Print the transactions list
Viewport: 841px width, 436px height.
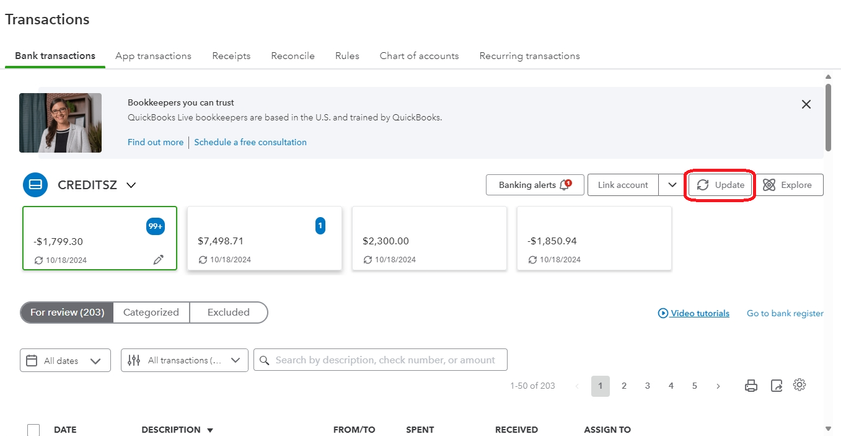point(751,386)
